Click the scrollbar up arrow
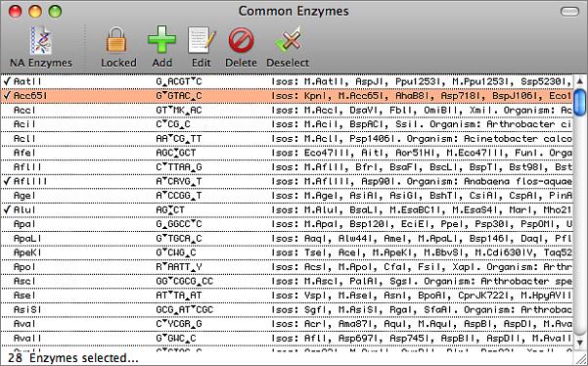This screenshot has width=588, height=366. [x=580, y=81]
